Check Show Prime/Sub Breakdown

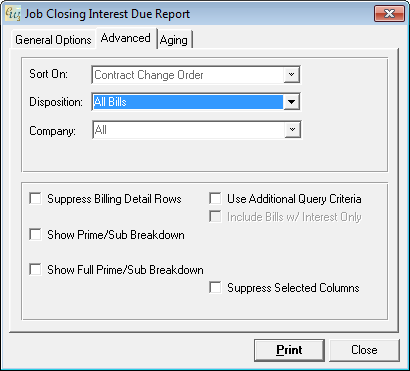[35, 234]
